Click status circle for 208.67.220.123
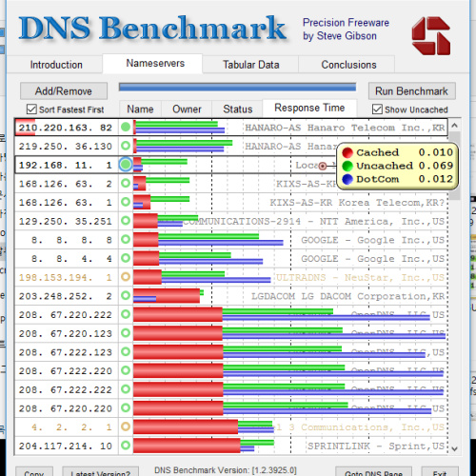Viewport: 476px width, 476px height. [126, 333]
